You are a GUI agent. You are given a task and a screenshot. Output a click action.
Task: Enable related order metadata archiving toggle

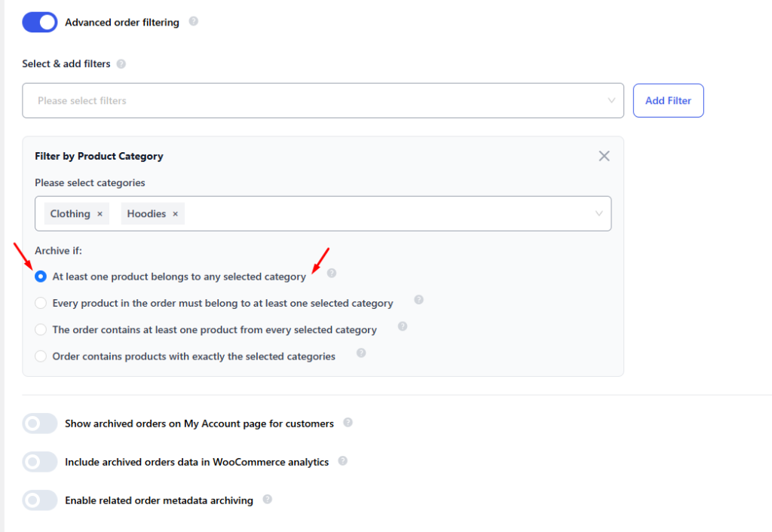click(x=40, y=500)
